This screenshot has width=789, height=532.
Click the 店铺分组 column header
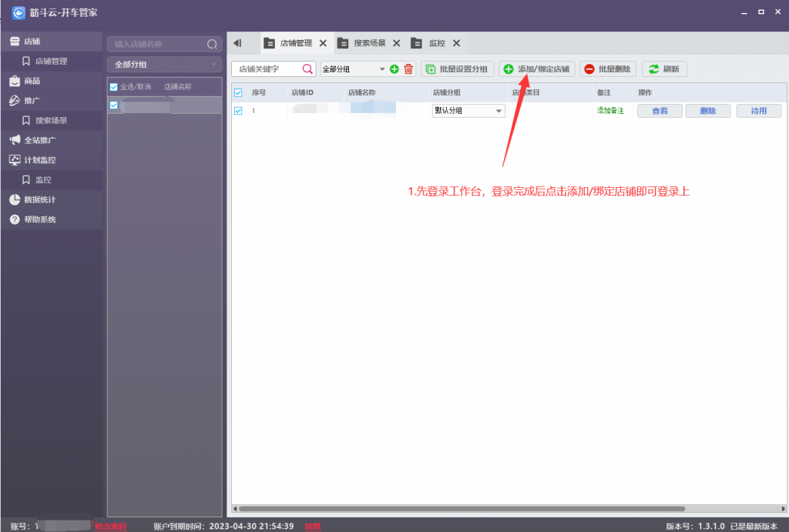click(446, 92)
